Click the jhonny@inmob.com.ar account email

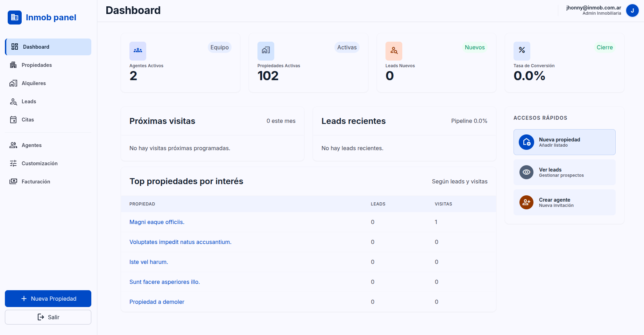[x=594, y=8]
